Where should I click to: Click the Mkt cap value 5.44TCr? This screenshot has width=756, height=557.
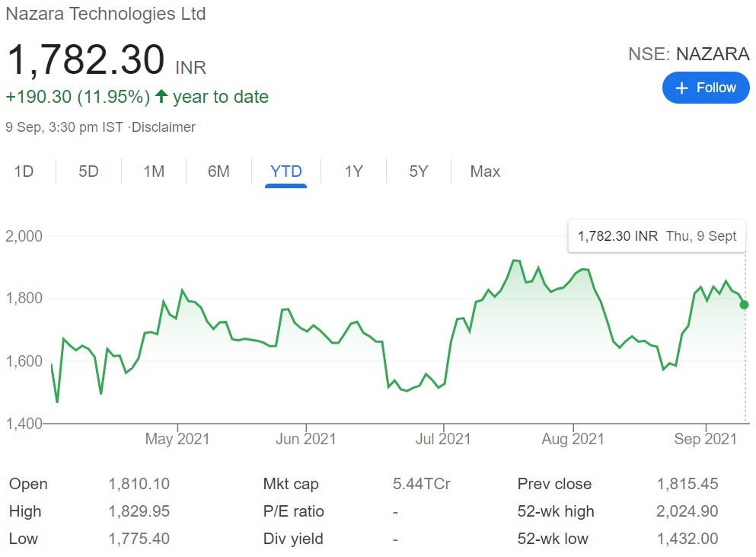pos(421,484)
